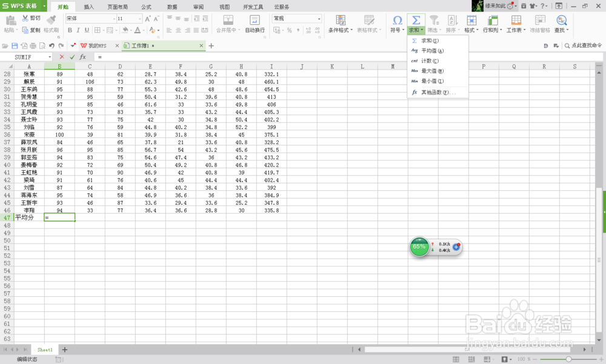
Task: Choose 最小值(I) from the sum dropdown
Action: click(438, 81)
